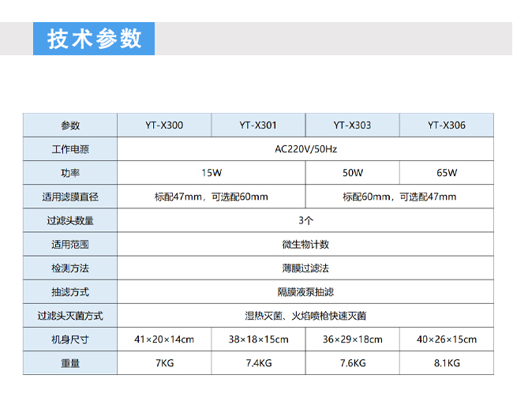Click the 薄膜过滤法 value
Viewport: 513px width, 420px height.
305,268
